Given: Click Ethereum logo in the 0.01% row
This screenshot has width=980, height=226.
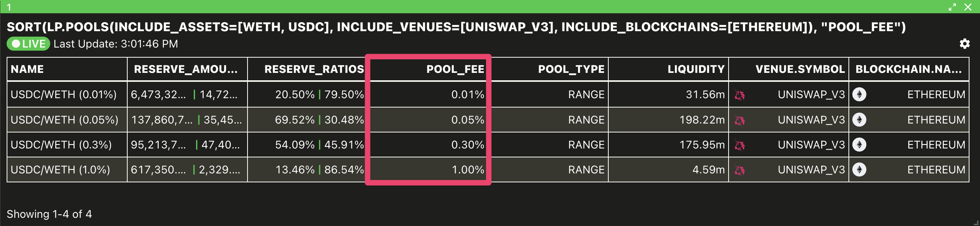Looking at the screenshot, I should coord(859,95).
